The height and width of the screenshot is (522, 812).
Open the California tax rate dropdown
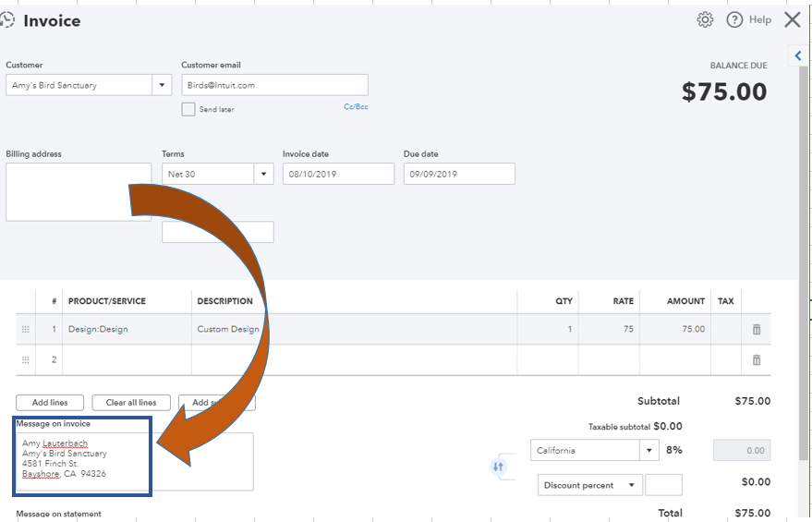(649, 451)
